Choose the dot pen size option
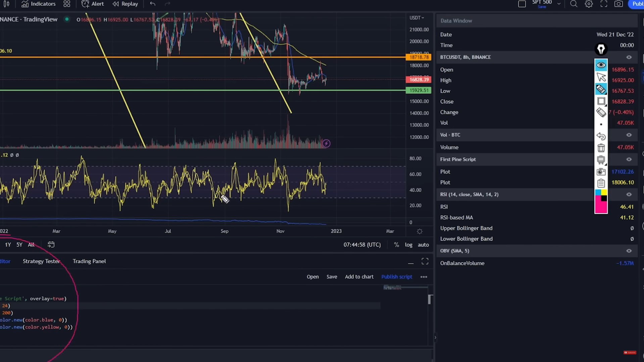Screen dimensions: 644x362 [x=601, y=125]
